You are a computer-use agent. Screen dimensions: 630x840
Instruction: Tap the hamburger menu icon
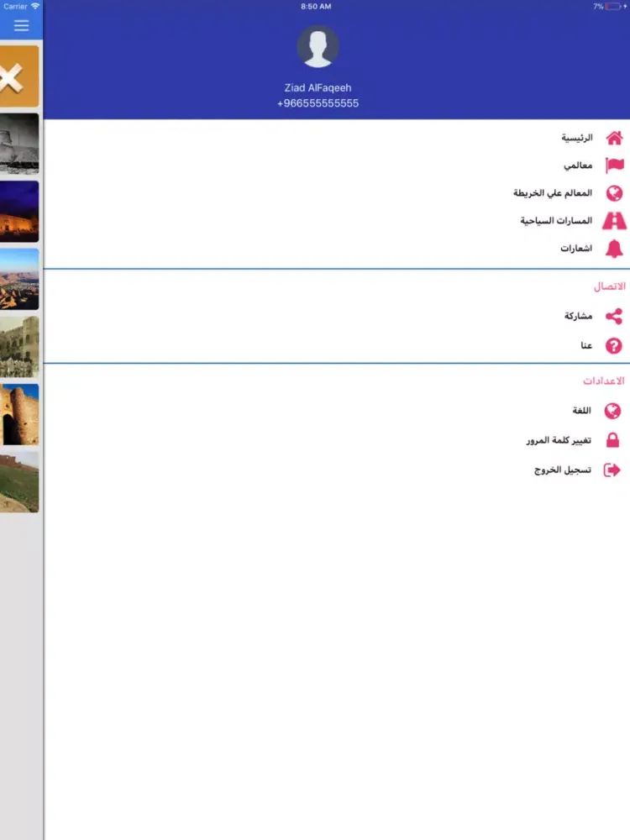pyautogui.click(x=22, y=26)
